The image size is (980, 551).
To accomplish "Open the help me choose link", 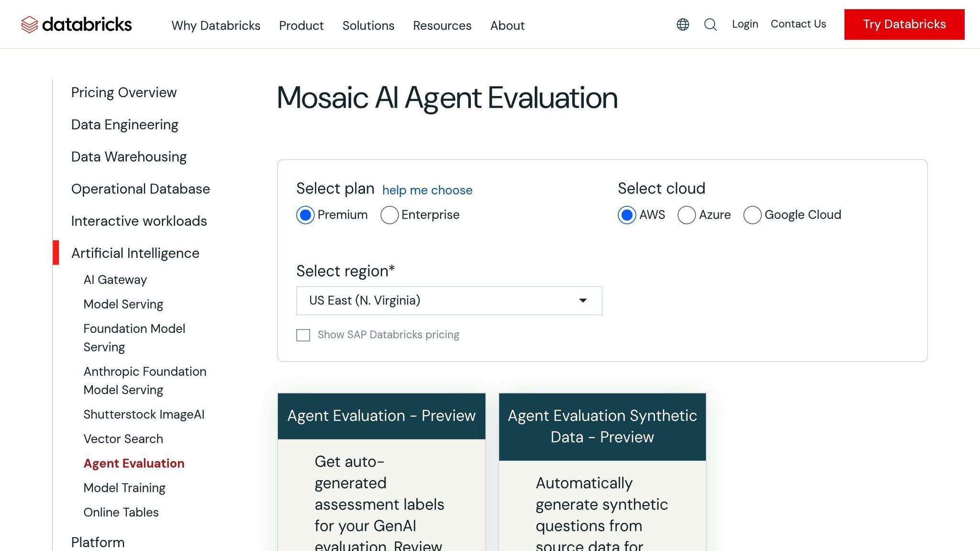I will (x=427, y=190).
